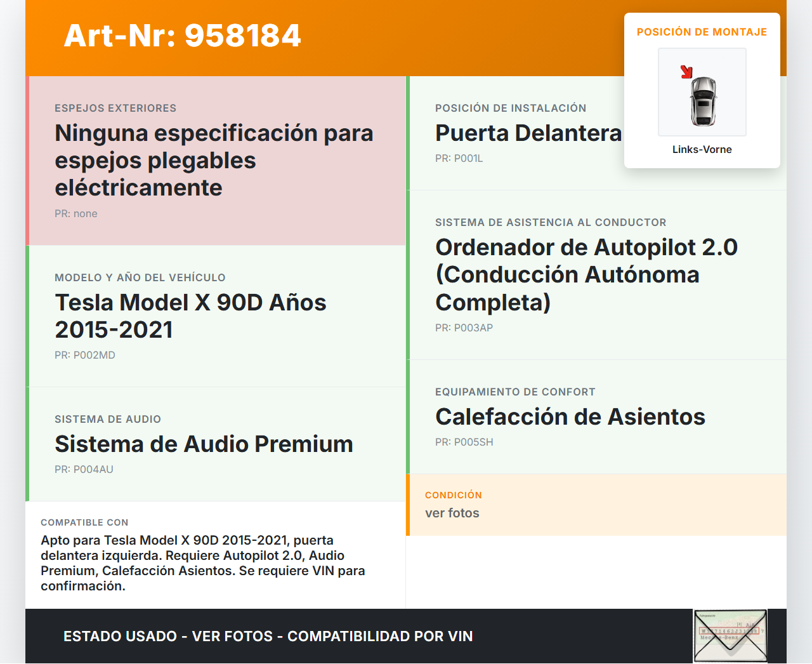The height and width of the screenshot is (664, 812).
Task: Click 'Sistema de Audio Premium' value
Action: click(x=204, y=444)
